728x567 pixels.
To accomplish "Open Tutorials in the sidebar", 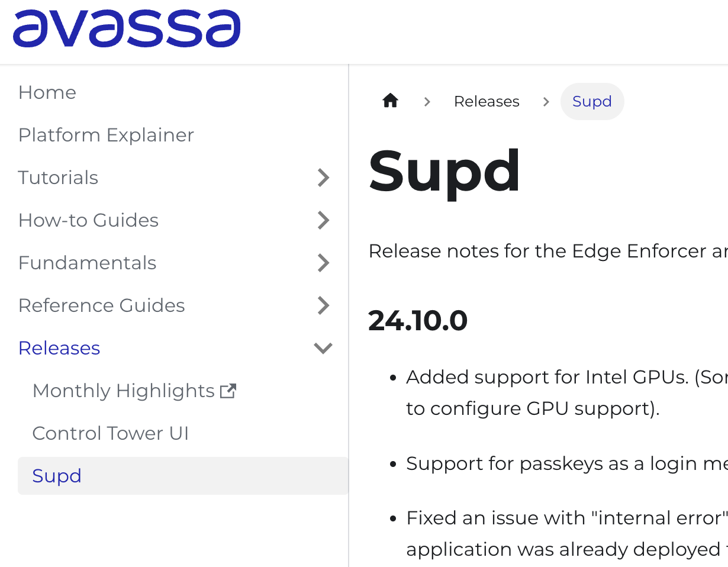I will (58, 178).
